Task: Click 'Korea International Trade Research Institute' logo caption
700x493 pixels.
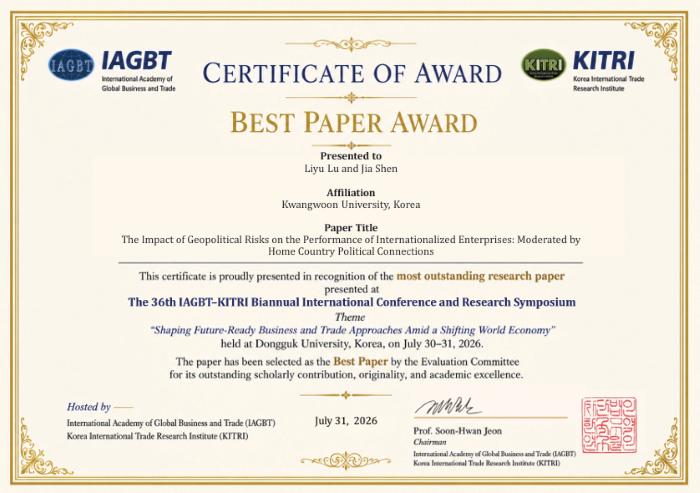Action: tap(608, 84)
